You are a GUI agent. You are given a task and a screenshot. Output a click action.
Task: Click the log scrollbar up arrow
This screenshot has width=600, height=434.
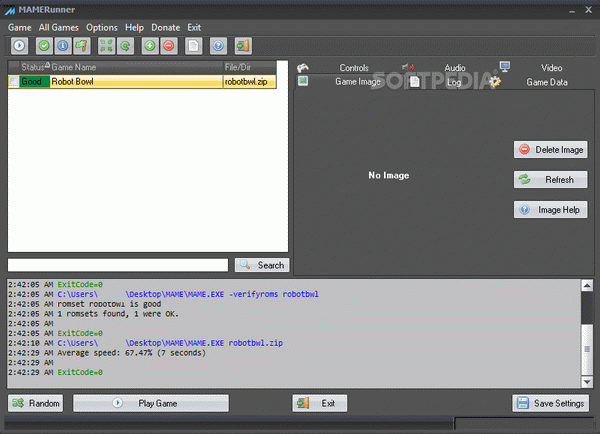pyautogui.click(x=587, y=286)
